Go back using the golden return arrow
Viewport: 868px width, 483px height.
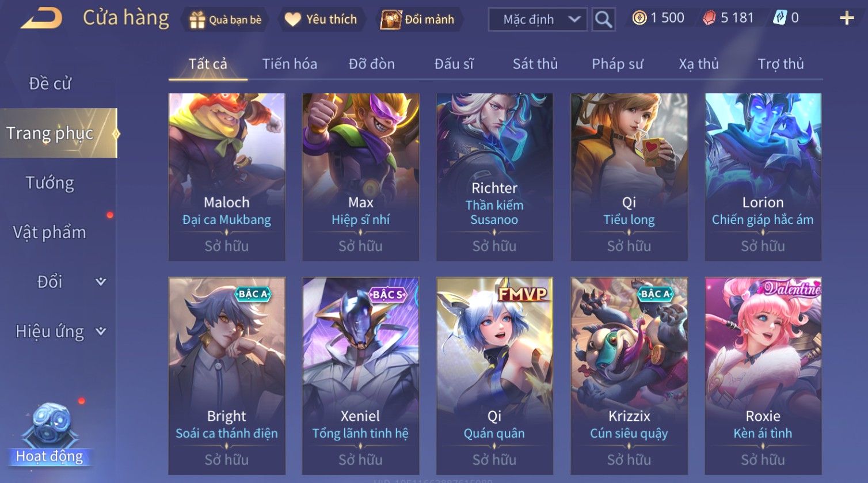click(x=41, y=18)
